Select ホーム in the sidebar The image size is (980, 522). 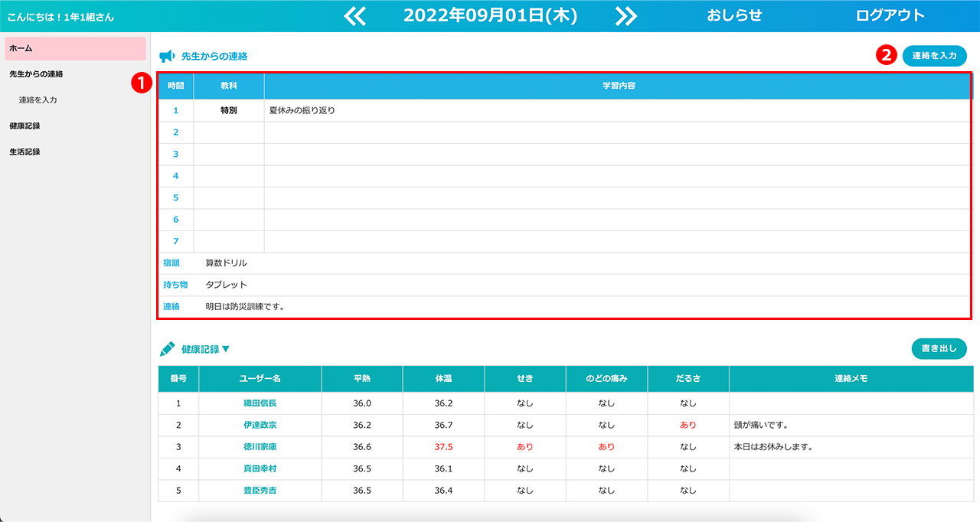[75, 48]
